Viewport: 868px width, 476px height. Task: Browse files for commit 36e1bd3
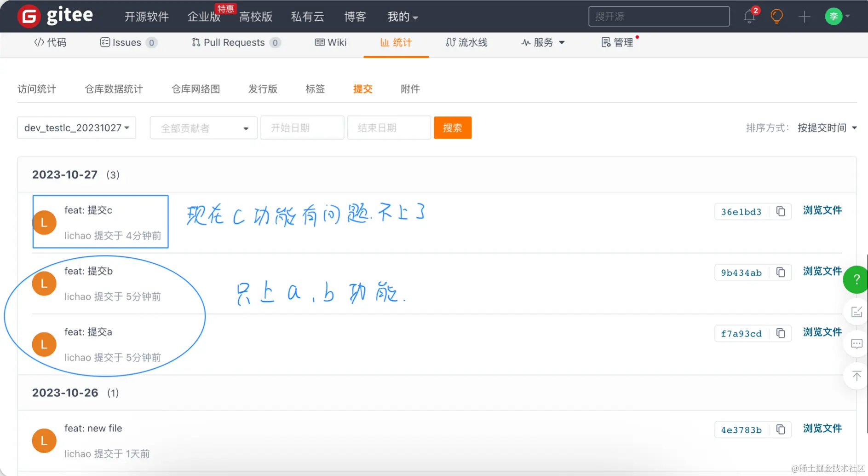pyautogui.click(x=822, y=210)
